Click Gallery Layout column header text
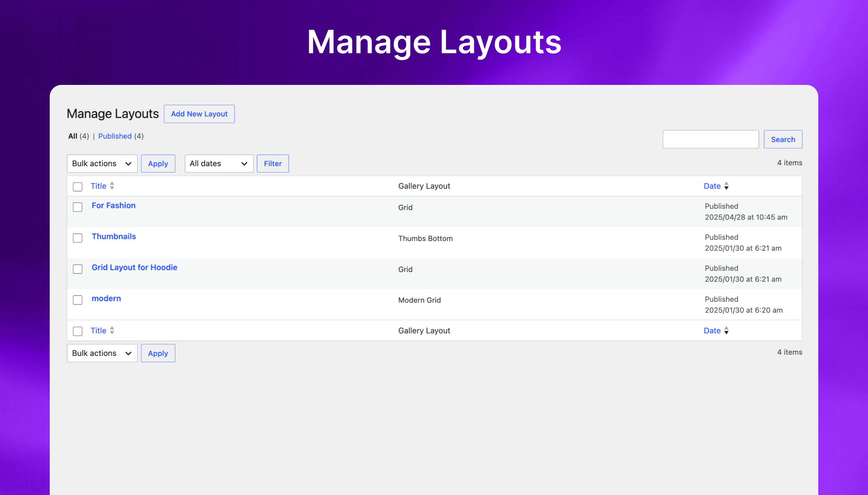 coord(424,186)
